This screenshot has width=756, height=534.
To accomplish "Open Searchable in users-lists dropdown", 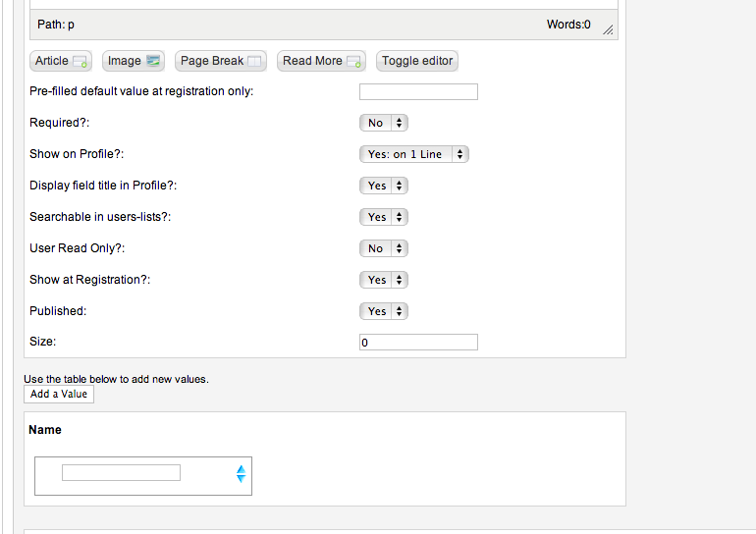I will [384, 217].
